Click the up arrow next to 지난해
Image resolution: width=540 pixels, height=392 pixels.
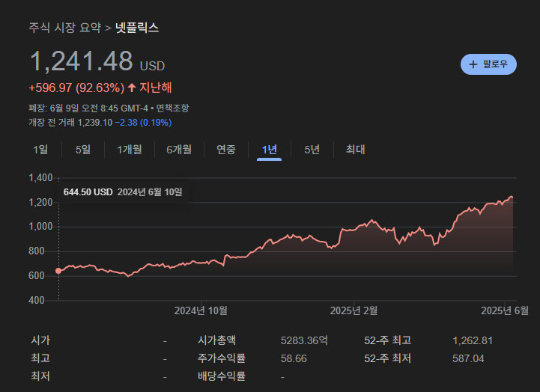click(x=132, y=88)
